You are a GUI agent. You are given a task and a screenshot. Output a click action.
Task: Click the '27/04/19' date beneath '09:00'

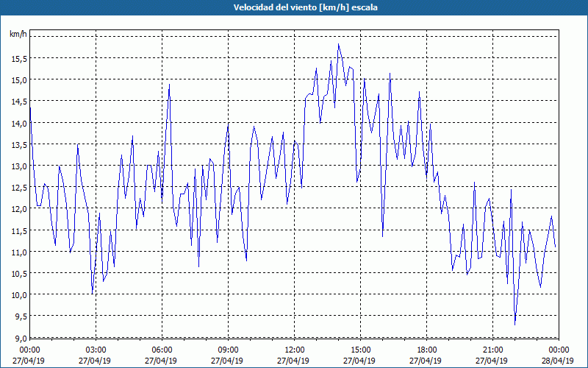pyautogui.click(x=227, y=361)
